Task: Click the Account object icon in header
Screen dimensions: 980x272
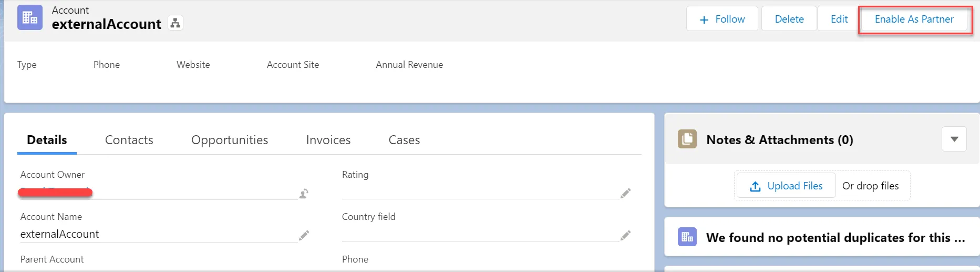Action: click(x=30, y=18)
